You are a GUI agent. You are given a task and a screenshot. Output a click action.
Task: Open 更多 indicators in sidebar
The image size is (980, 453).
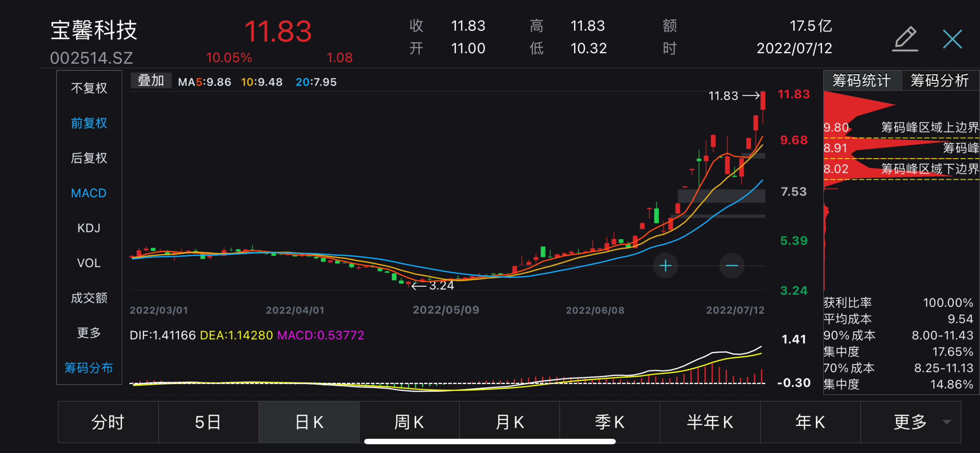[89, 333]
